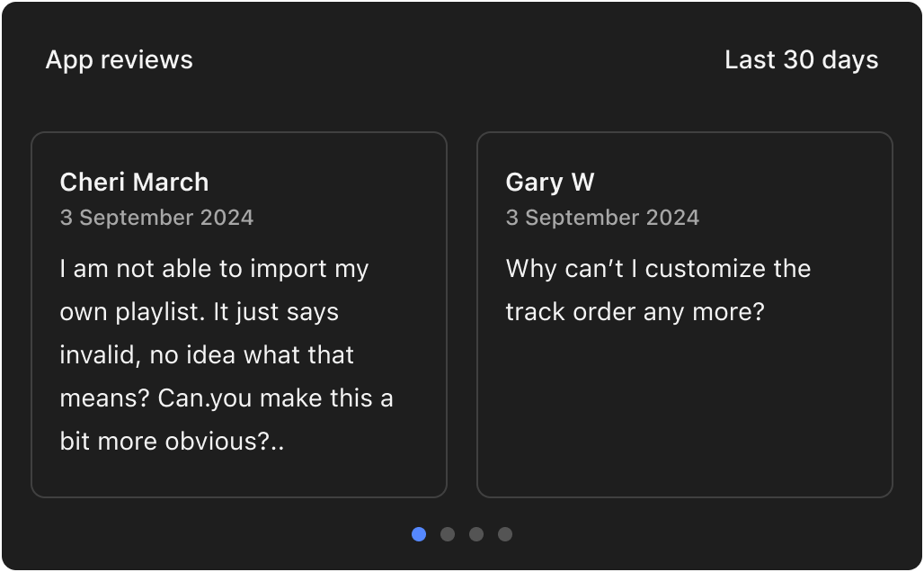Click the "track order any more?" text line
The width and height of the screenshot is (924, 572).
(x=635, y=312)
